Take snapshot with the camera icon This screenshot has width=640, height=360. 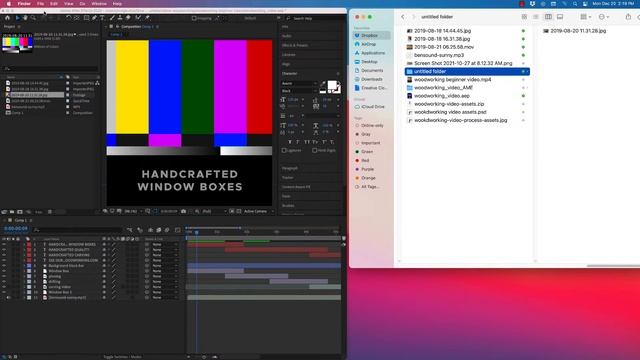184,211
